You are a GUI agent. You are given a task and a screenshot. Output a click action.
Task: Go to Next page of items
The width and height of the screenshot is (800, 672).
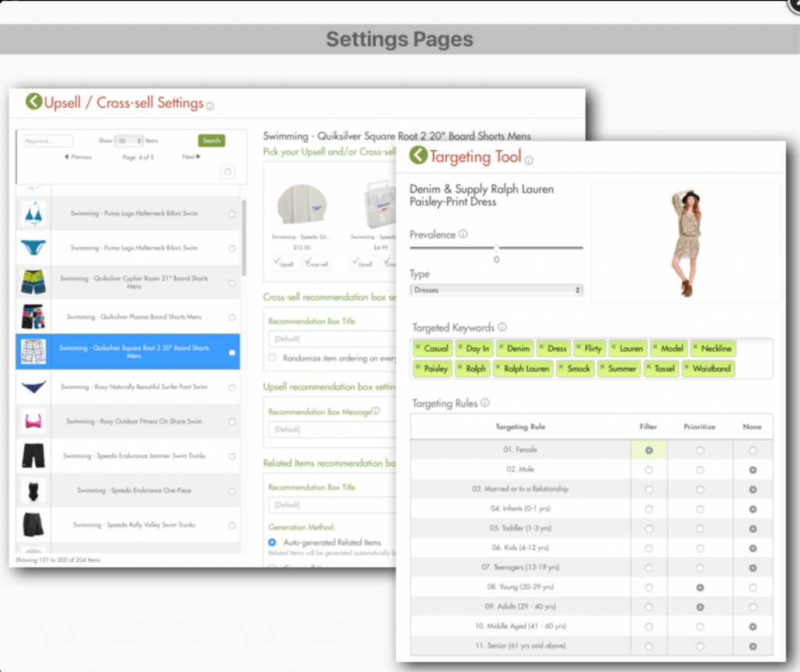(191, 157)
